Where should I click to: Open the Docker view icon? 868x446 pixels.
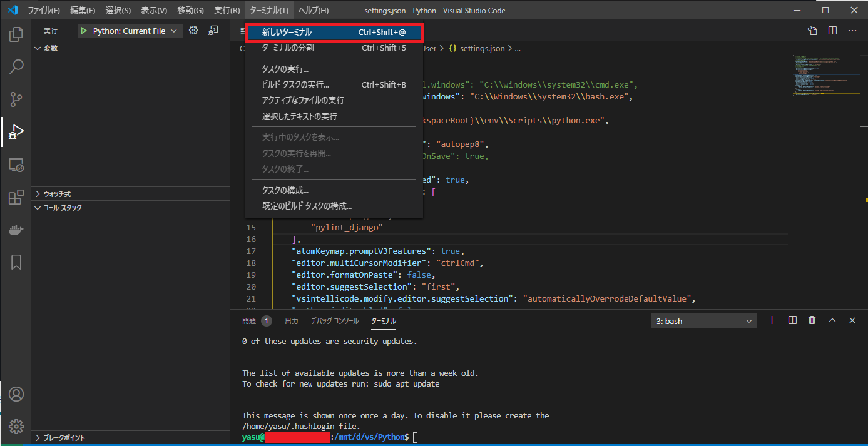pos(16,230)
